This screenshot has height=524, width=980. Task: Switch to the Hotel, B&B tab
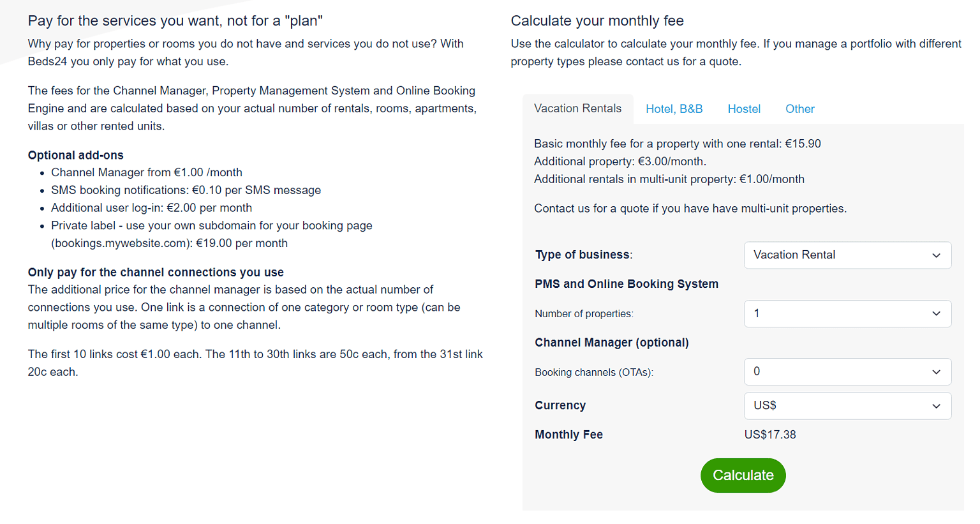click(x=674, y=109)
